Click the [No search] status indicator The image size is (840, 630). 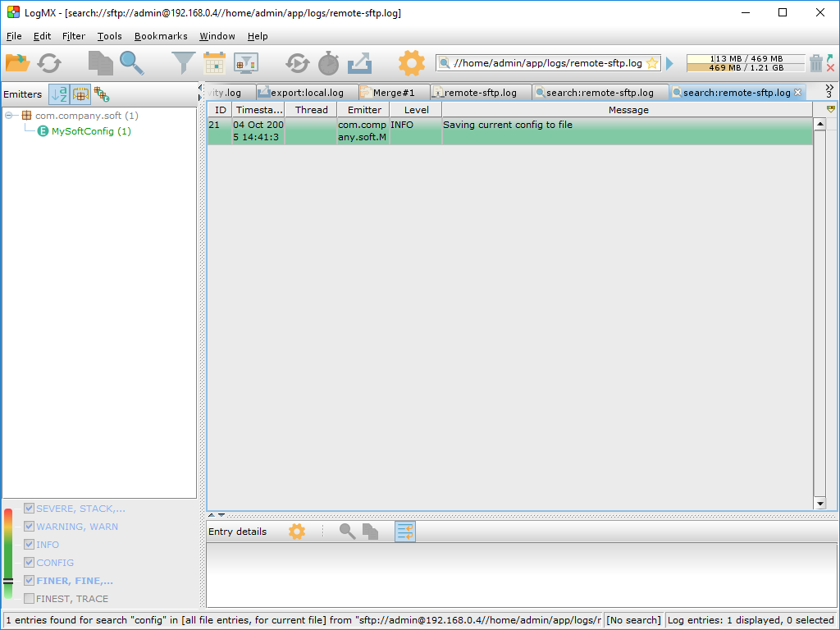(x=634, y=620)
